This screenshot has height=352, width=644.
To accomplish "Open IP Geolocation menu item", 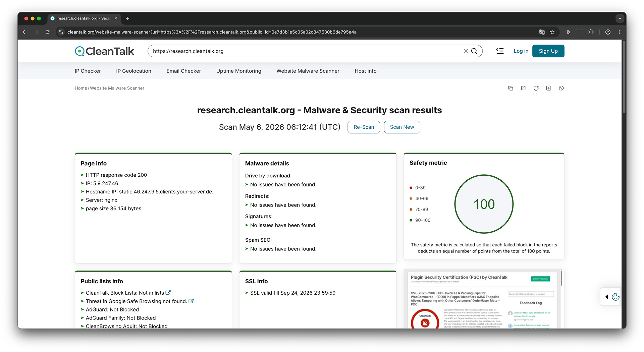I will click(x=133, y=71).
